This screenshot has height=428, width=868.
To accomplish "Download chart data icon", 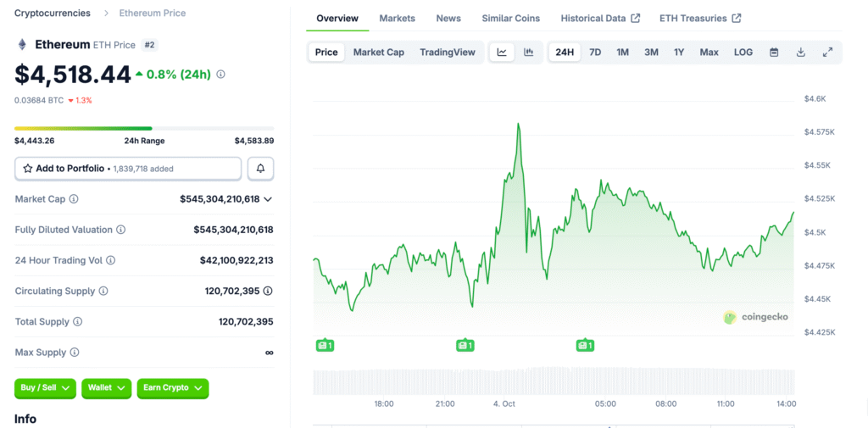I will tap(801, 53).
